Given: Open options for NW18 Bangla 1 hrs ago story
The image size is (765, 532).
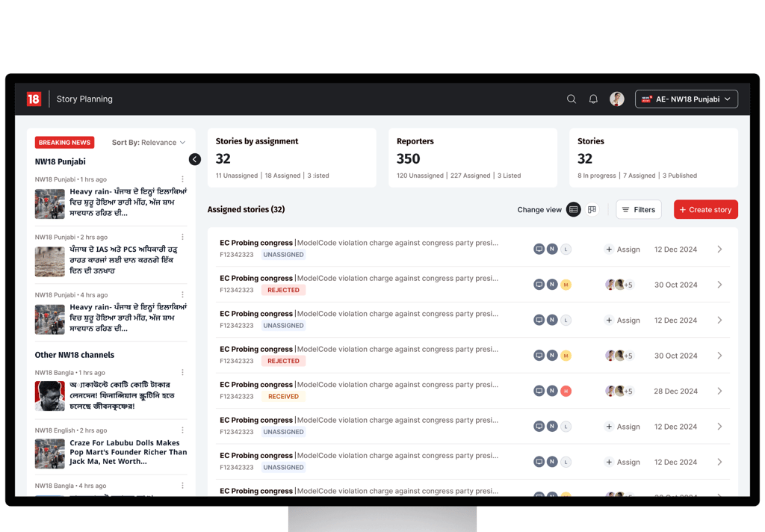Looking at the screenshot, I should tap(182, 372).
